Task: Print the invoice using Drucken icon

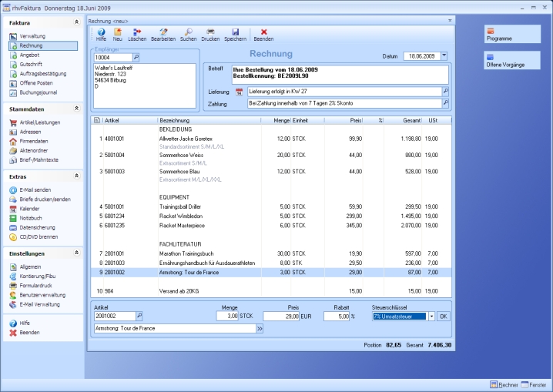Action: point(210,34)
